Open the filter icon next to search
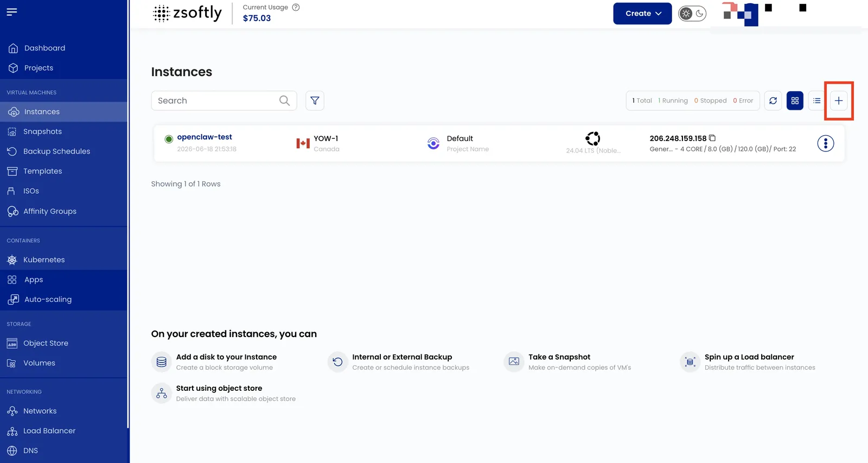Viewport: 868px width, 463px height. [315, 100]
